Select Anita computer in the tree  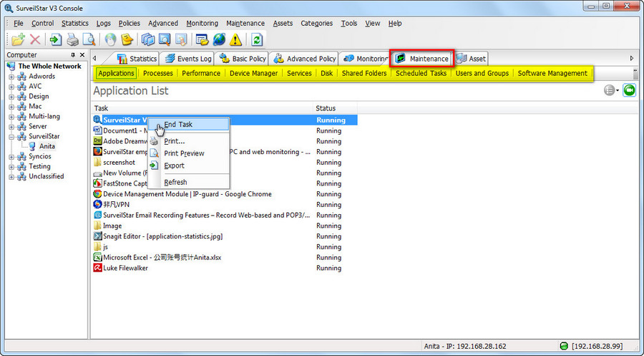[x=47, y=146]
